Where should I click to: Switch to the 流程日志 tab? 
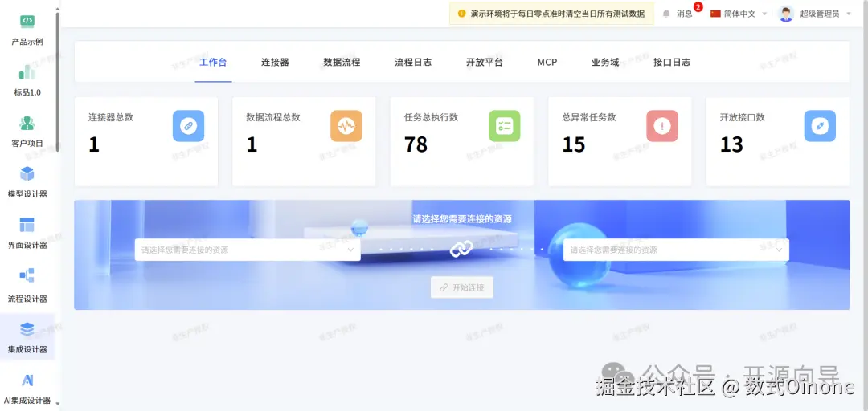[x=413, y=63]
